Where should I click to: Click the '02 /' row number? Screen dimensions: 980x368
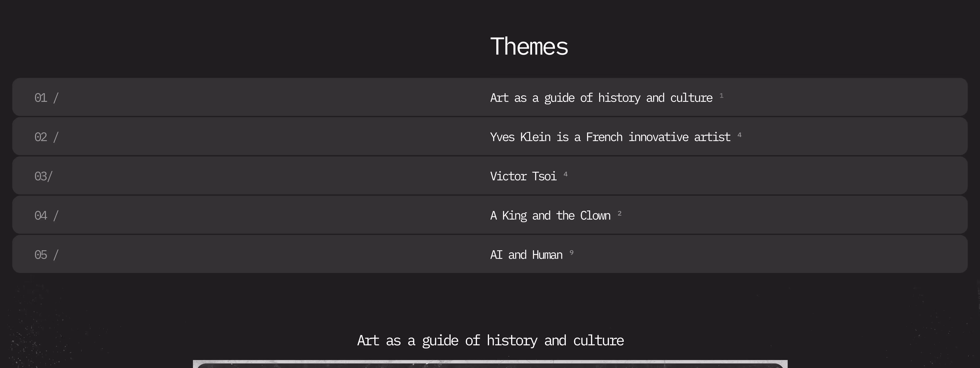(46, 137)
